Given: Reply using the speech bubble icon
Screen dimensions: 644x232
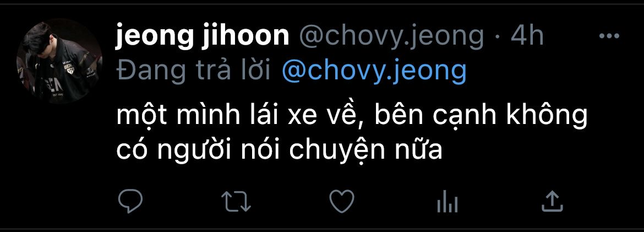Looking at the screenshot, I should 130,201.
